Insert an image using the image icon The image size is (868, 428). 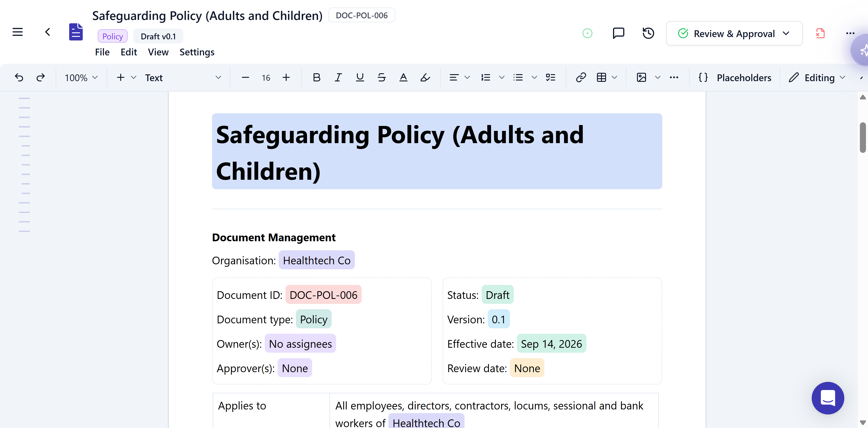coord(642,78)
